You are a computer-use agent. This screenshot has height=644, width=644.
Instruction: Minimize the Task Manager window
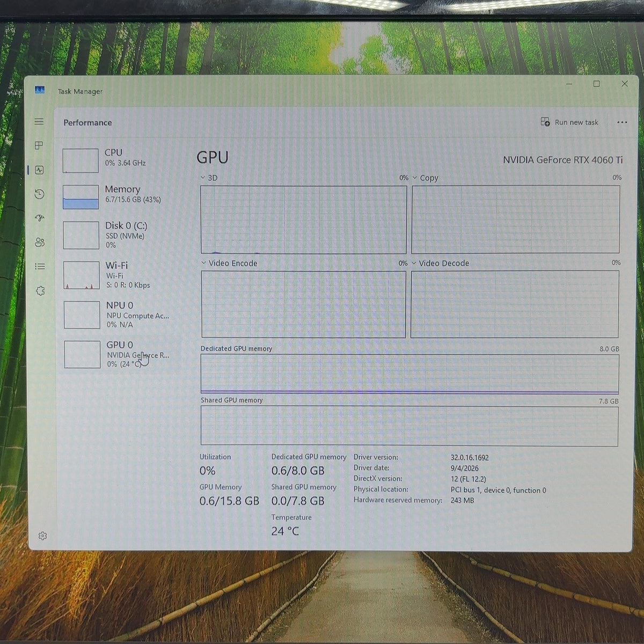tap(569, 84)
